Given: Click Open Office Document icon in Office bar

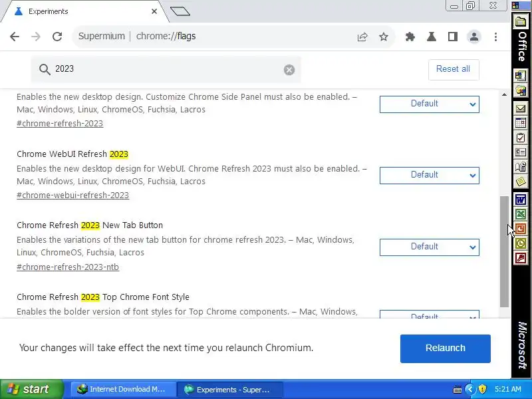Looking at the screenshot, I should tap(521, 90).
